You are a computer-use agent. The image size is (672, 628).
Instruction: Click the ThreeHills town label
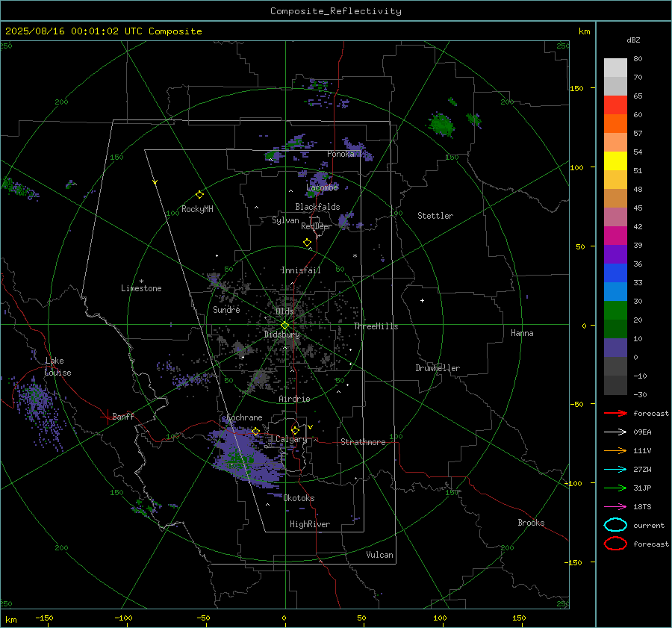pyautogui.click(x=376, y=326)
